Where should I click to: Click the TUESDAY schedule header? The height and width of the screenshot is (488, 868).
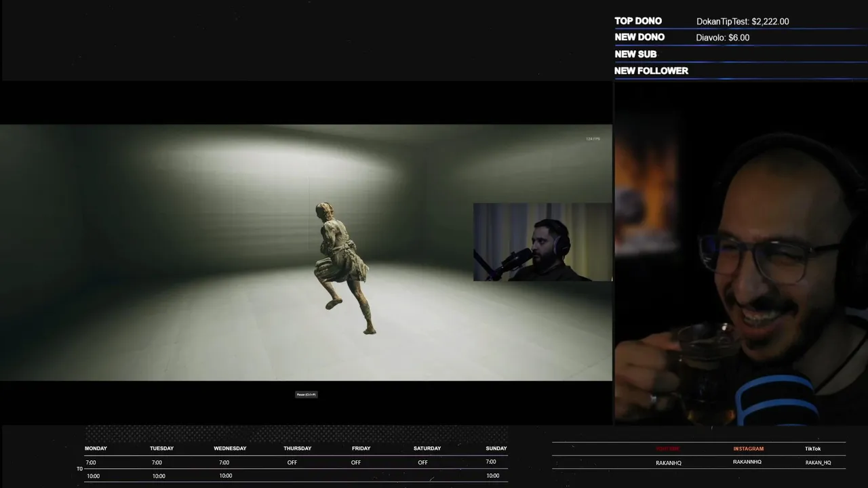[161, 449]
